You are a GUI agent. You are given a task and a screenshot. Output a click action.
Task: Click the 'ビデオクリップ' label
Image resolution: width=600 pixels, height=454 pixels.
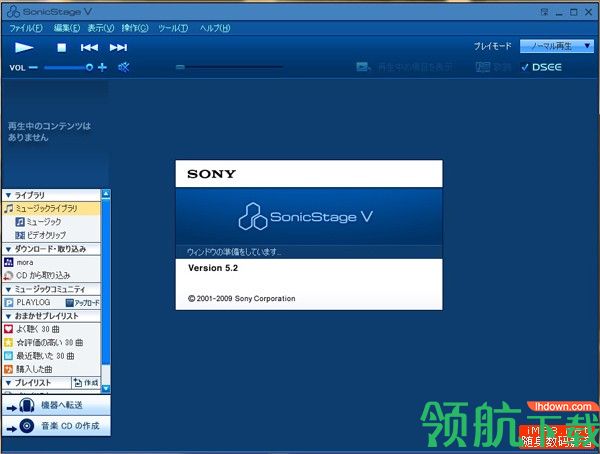[47, 235]
